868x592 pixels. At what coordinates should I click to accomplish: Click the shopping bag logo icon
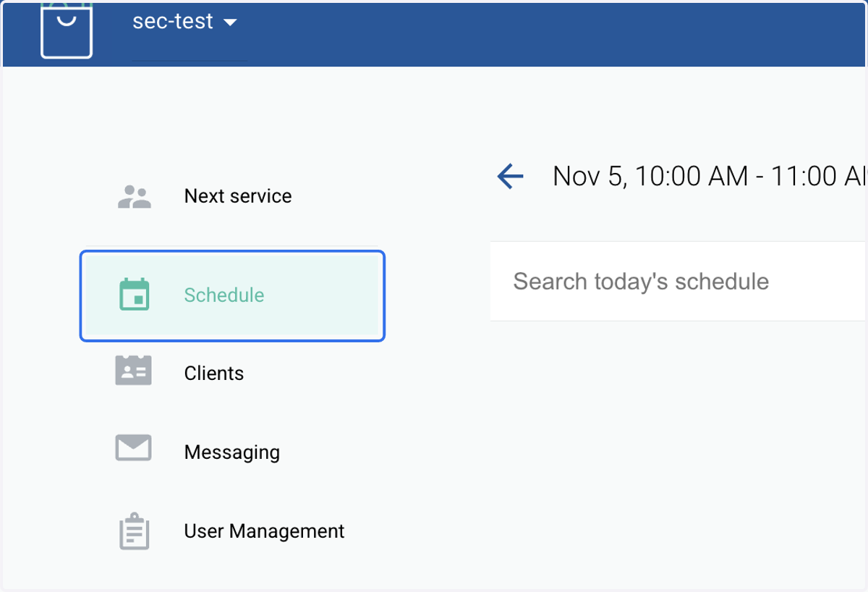[67, 30]
